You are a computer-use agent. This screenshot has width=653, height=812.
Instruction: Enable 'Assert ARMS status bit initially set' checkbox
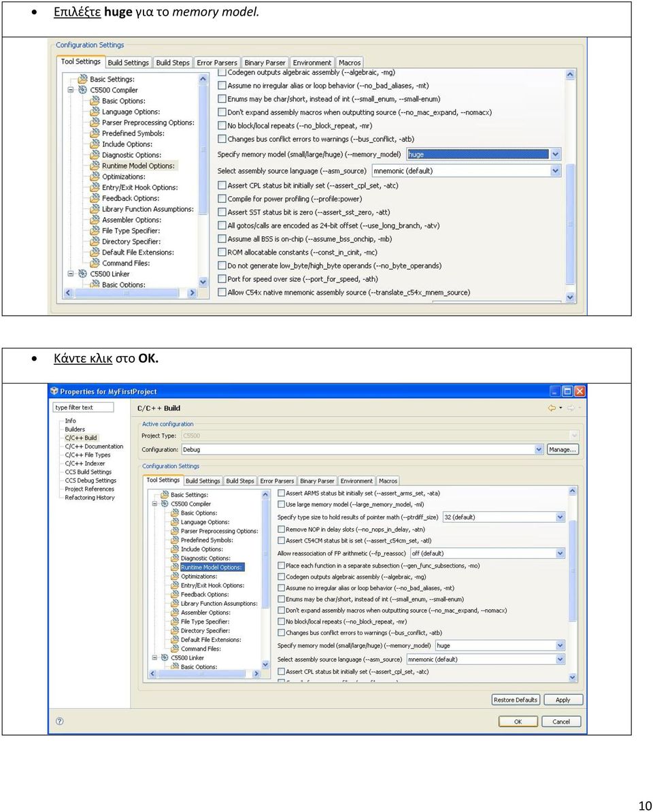coord(282,493)
